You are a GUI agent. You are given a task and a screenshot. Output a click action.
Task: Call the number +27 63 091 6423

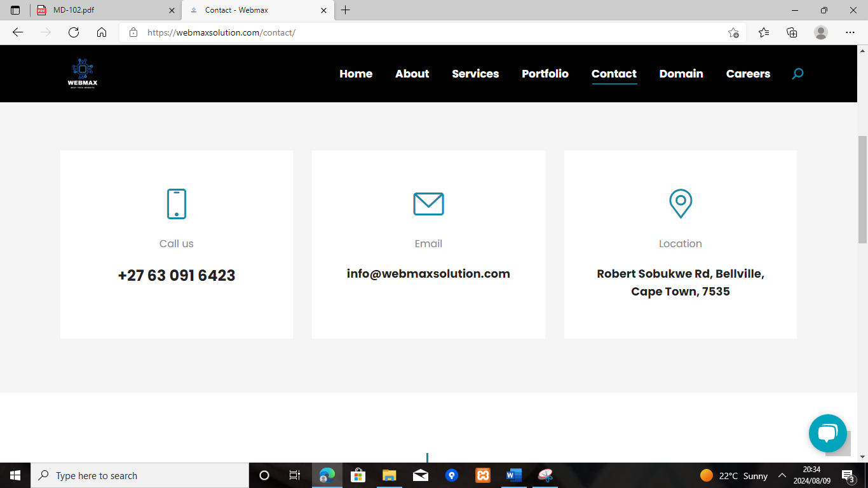177,276
